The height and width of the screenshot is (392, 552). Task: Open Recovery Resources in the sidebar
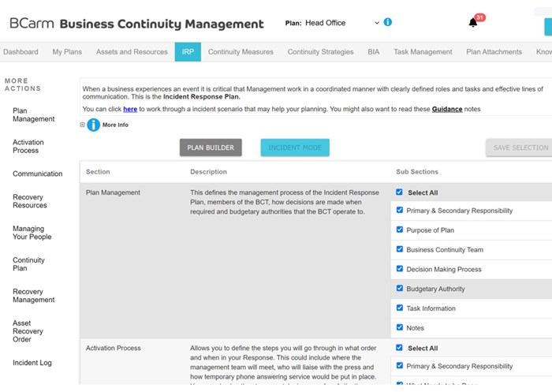pyautogui.click(x=30, y=201)
